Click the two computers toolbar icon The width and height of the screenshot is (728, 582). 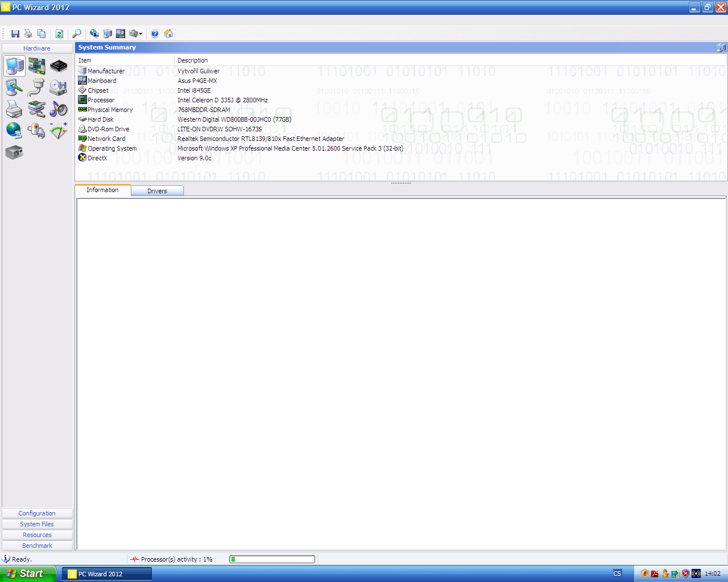pyautogui.click(x=107, y=34)
